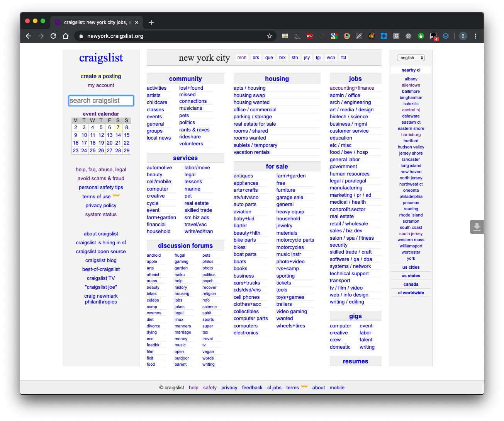Screen dimensions: 504x421
Task: Select the brk area tab
Action: (x=256, y=58)
